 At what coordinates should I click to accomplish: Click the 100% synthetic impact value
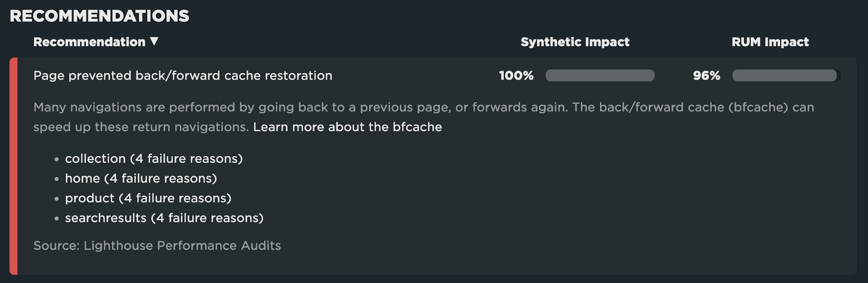point(516,75)
